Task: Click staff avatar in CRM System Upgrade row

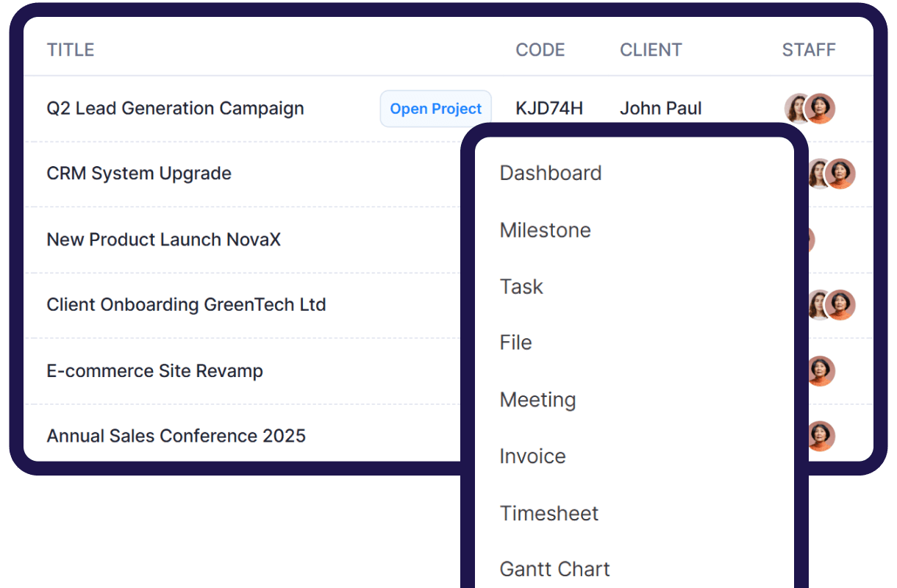Action: (839, 174)
